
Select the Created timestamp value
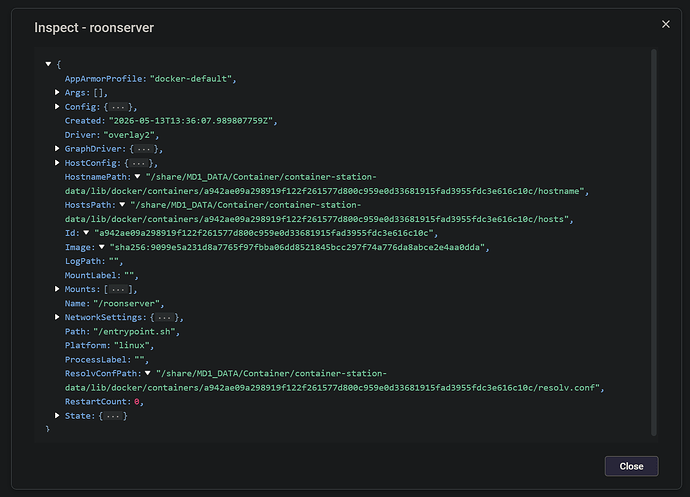click(191, 121)
